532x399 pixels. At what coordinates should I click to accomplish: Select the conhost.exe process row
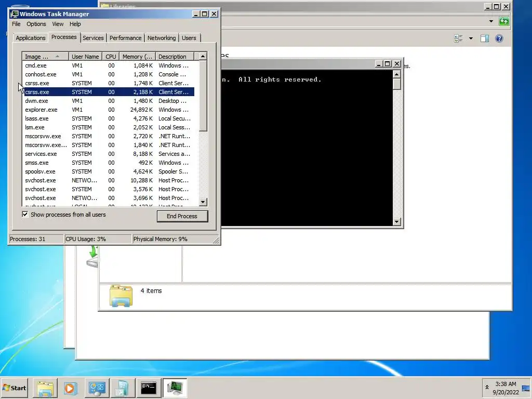coord(109,74)
